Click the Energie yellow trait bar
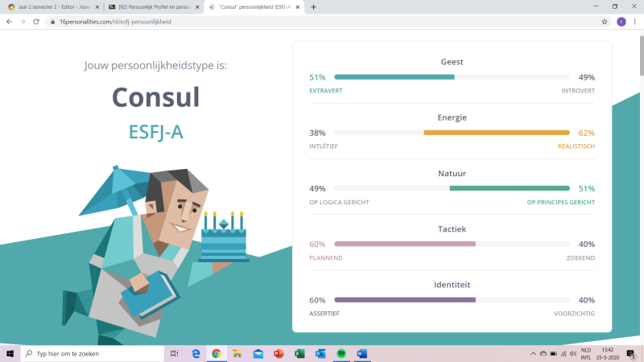This screenshot has height=362, width=644. tap(497, 133)
